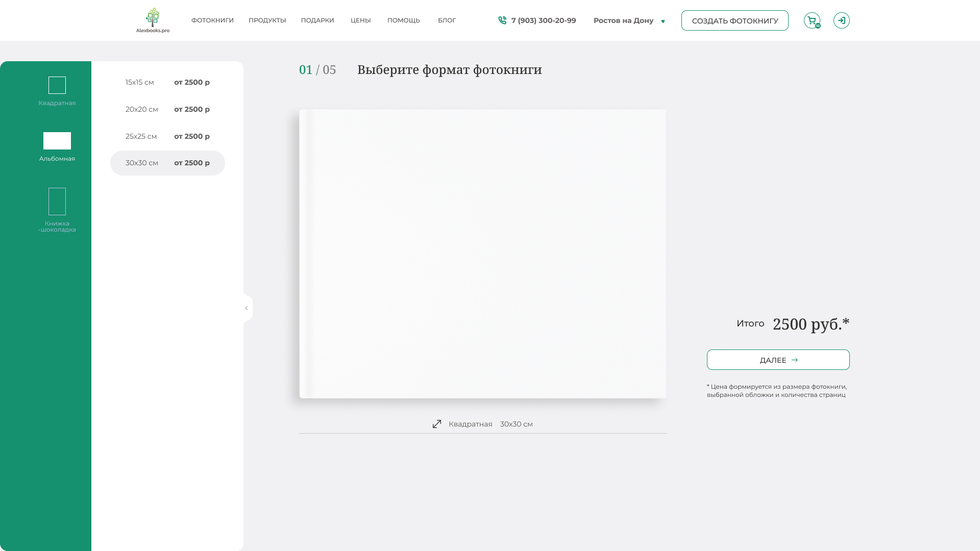Select the Альбомная landscape format icon
The image size is (980, 551).
57,141
